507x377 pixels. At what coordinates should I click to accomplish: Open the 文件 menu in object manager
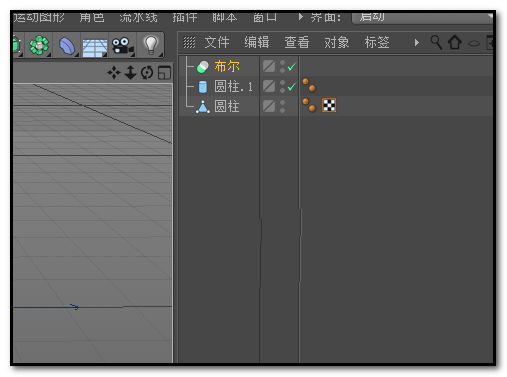(217, 42)
